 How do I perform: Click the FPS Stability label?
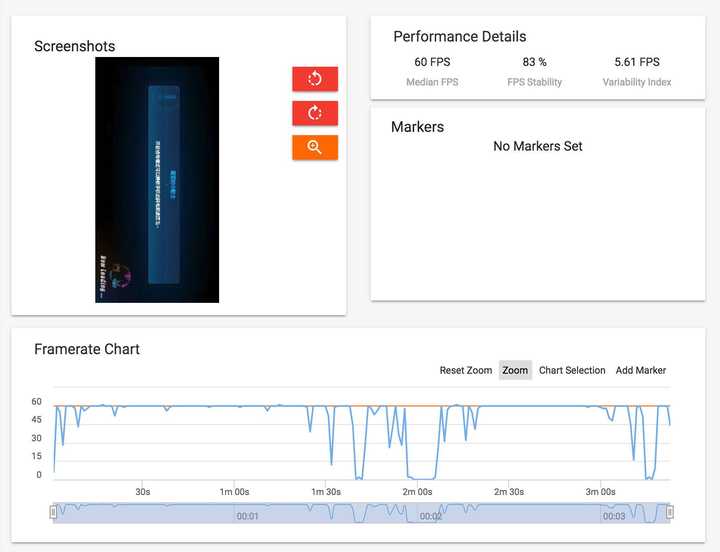(534, 82)
